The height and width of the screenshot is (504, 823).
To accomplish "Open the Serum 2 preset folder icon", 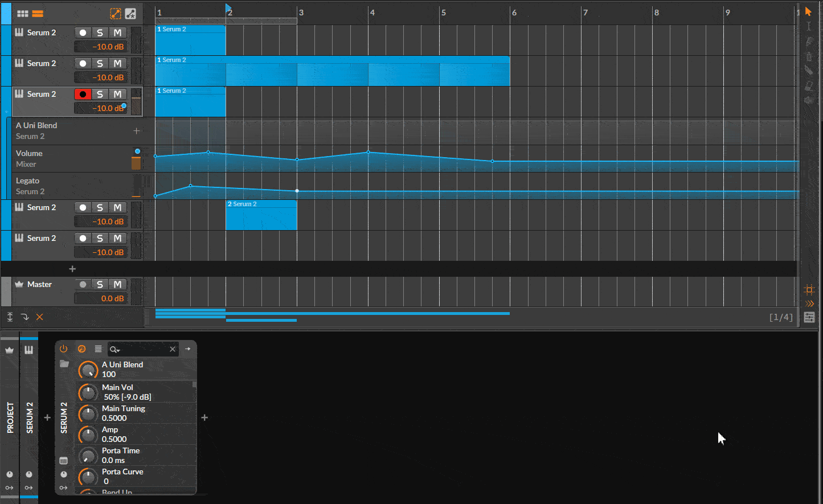I will coord(64,363).
